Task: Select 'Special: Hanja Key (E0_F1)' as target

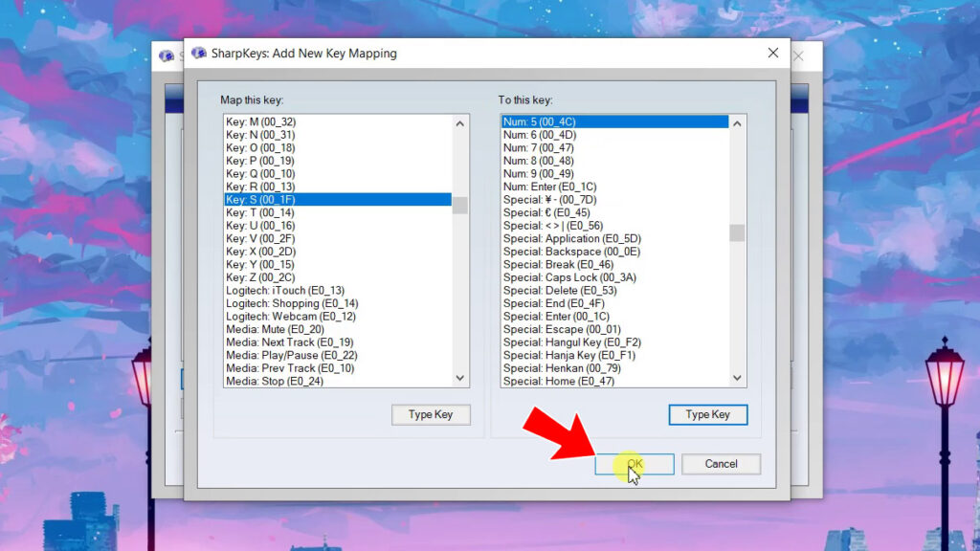Action: (615, 356)
